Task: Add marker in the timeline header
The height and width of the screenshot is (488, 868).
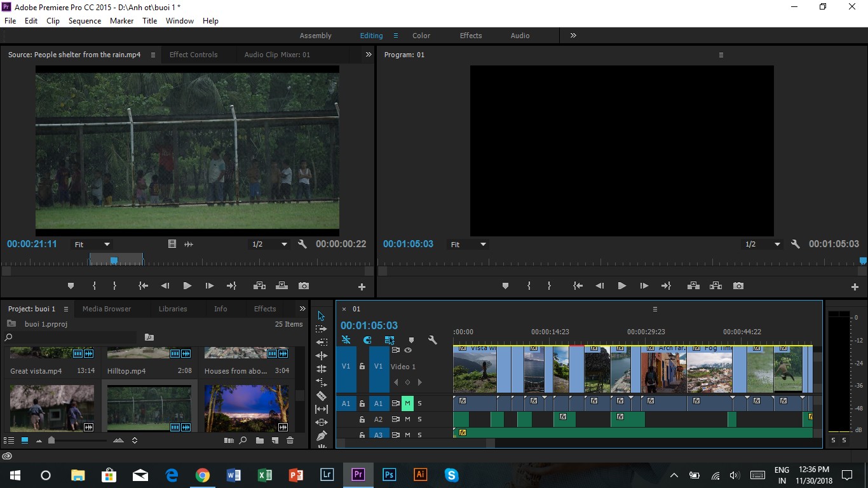Action: [x=411, y=341]
